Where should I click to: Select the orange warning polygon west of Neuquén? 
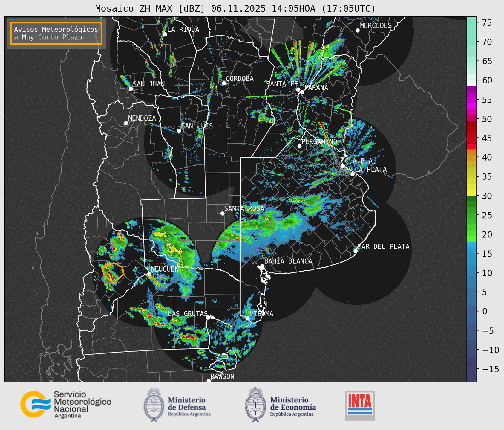113,272
